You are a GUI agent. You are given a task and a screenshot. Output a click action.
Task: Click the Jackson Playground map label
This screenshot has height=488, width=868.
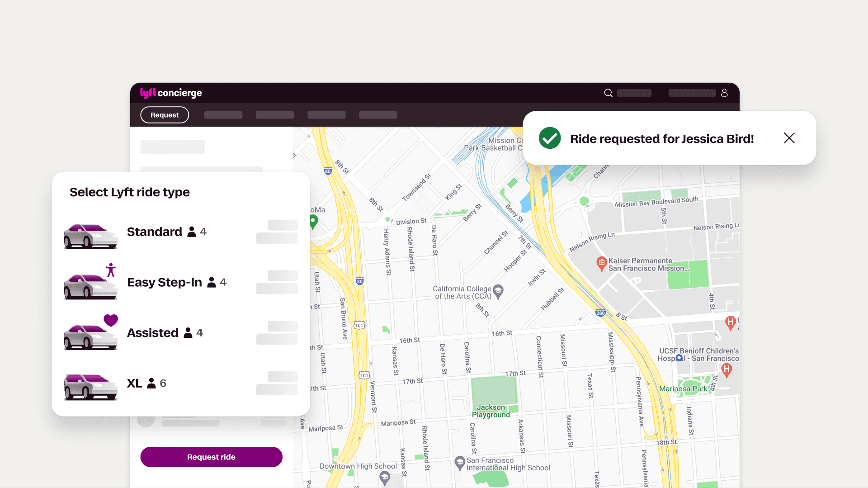[491, 411]
